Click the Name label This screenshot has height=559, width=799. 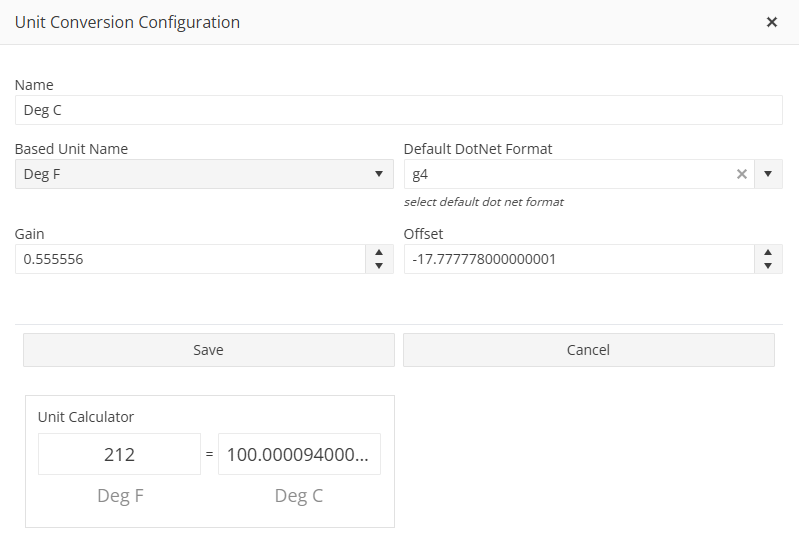(34, 85)
